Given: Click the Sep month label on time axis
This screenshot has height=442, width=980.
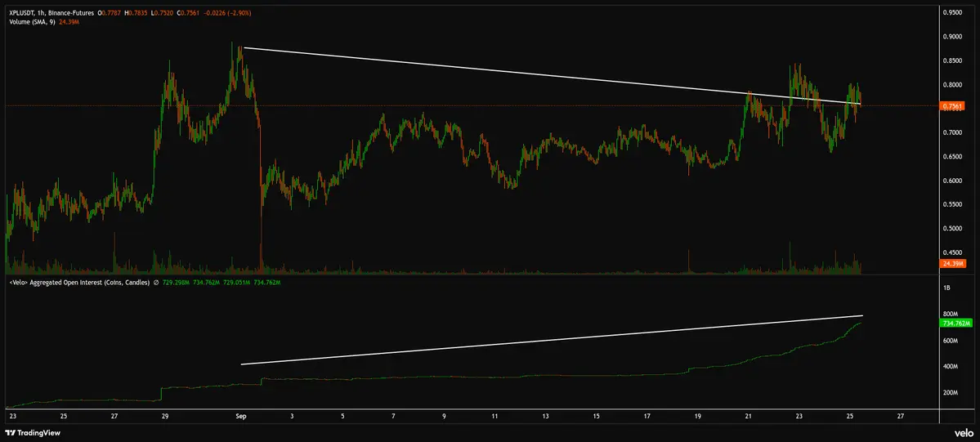Looking at the screenshot, I should click(x=240, y=415).
